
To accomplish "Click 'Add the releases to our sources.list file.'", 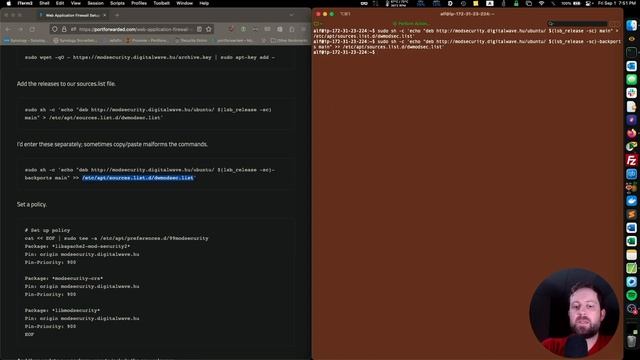I will click(x=66, y=84).
